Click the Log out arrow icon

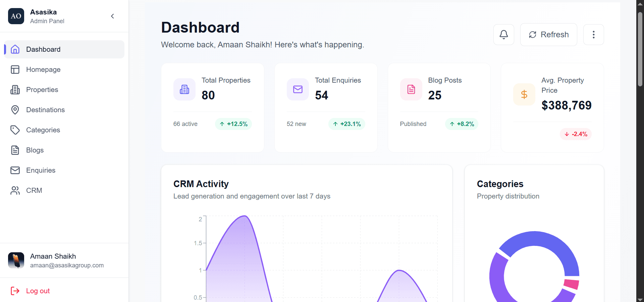(x=15, y=291)
